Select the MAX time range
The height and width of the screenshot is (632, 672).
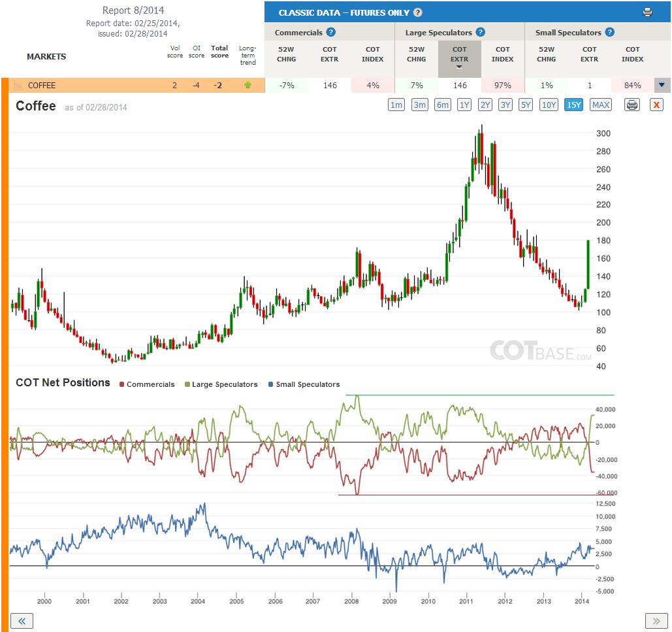tap(600, 105)
